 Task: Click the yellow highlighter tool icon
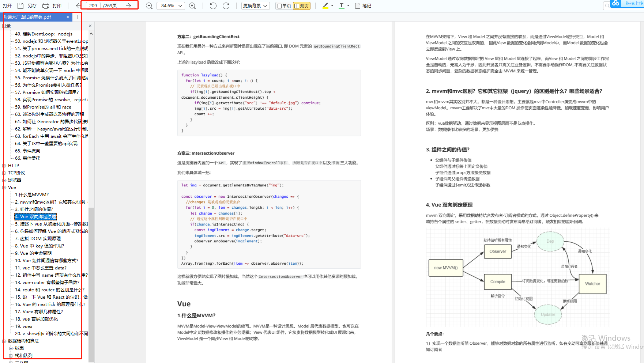325,6
